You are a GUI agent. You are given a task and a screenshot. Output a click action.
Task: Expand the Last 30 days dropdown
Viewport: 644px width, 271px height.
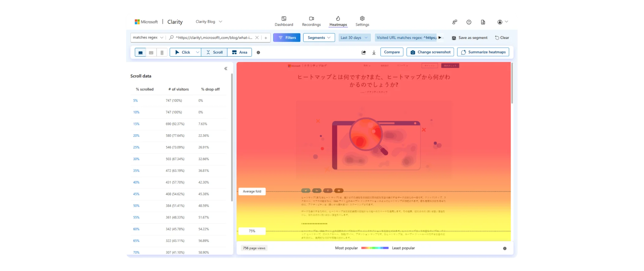[x=354, y=38]
